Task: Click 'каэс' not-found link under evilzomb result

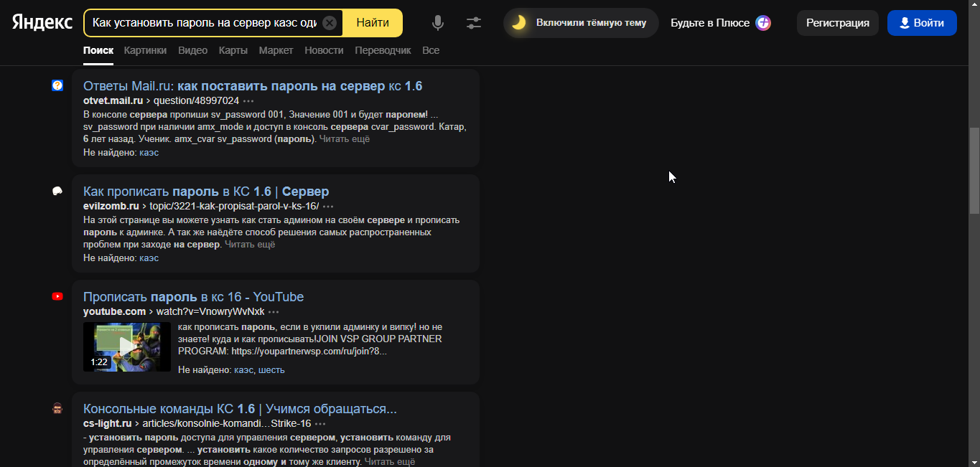Action: click(x=149, y=258)
